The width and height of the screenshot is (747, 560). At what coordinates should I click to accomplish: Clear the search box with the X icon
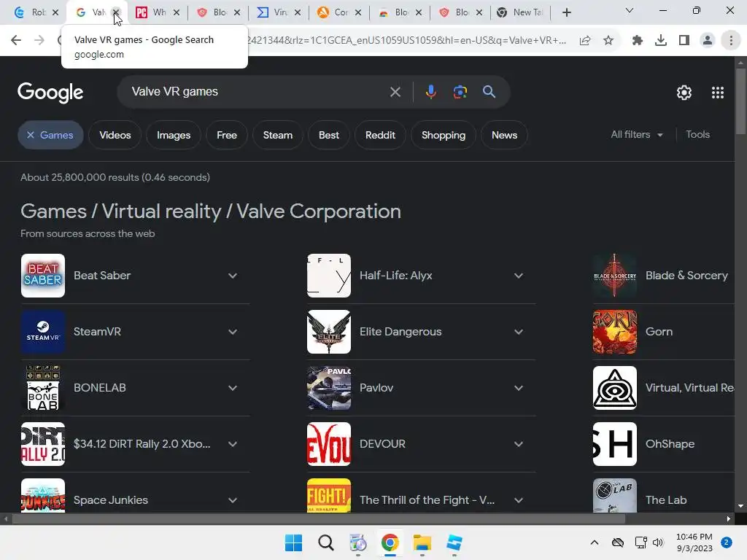pyautogui.click(x=395, y=92)
